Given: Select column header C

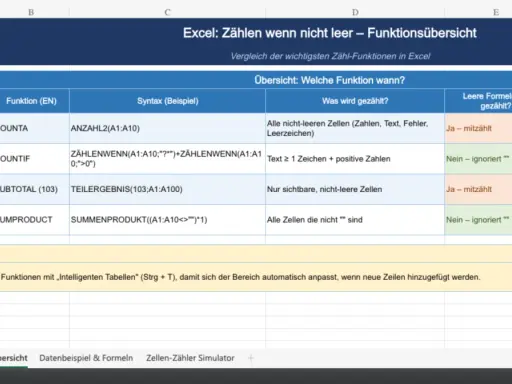Looking at the screenshot, I should pyautogui.click(x=167, y=13).
